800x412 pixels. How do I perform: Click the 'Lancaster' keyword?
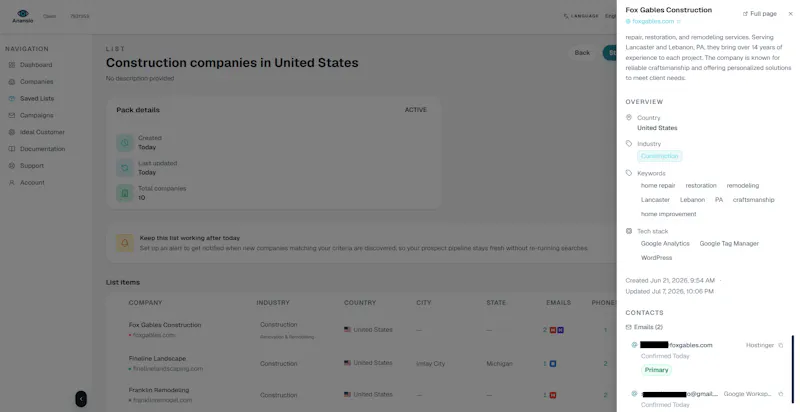pos(655,200)
